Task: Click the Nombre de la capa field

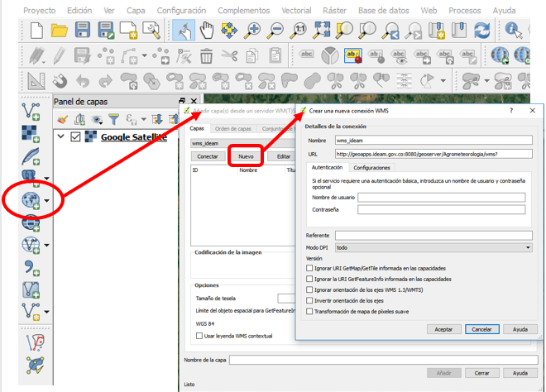Action: tap(384, 360)
